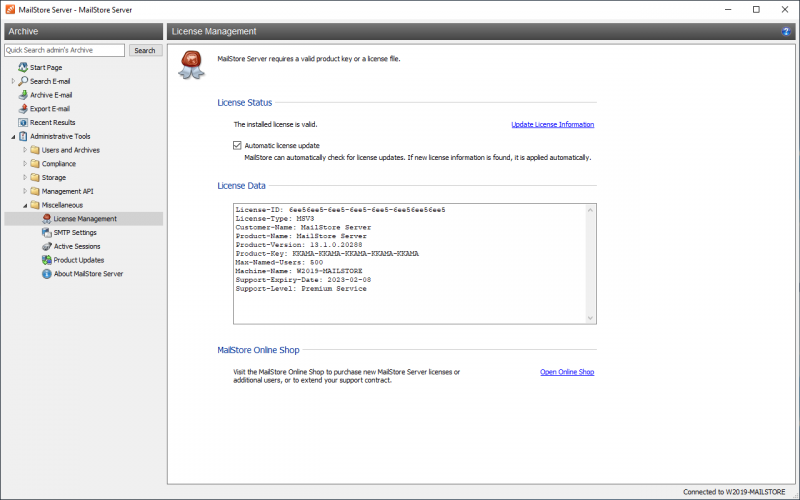Select the Export E-mail icon
This screenshot has height=500, width=800.
[22, 109]
